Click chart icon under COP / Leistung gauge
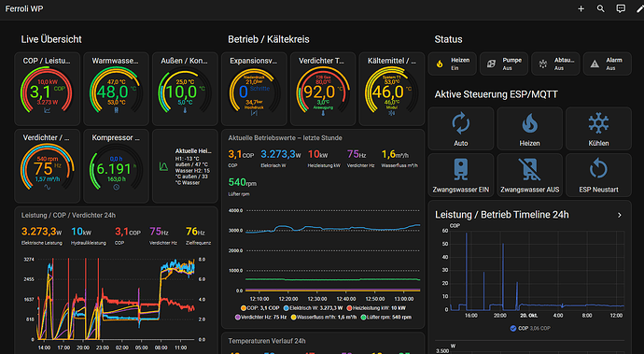 (x=48, y=110)
